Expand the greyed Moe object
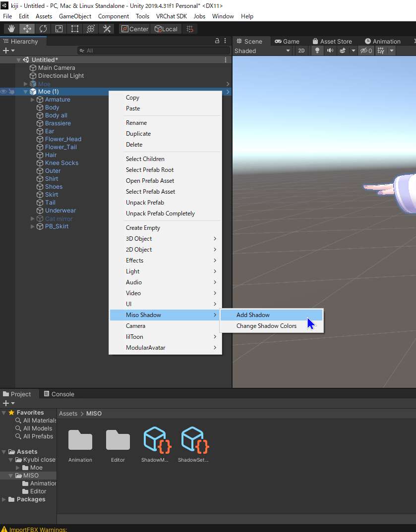The image size is (416, 532). click(x=26, y=84)
